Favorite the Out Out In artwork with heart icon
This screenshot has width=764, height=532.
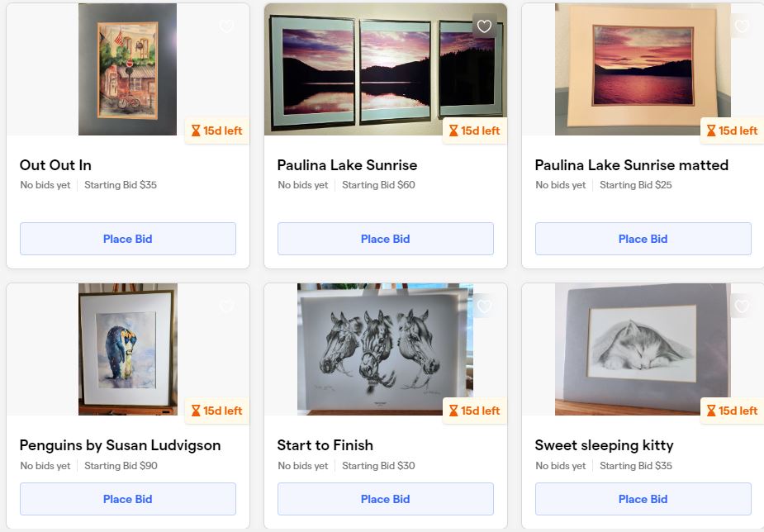click(x=226, y=26)
